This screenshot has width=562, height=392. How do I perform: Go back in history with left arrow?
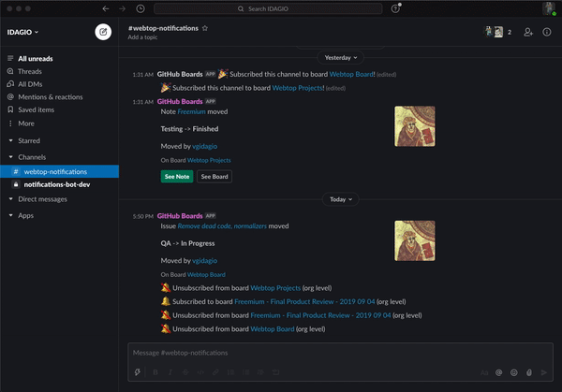click(x=105, y=8)
